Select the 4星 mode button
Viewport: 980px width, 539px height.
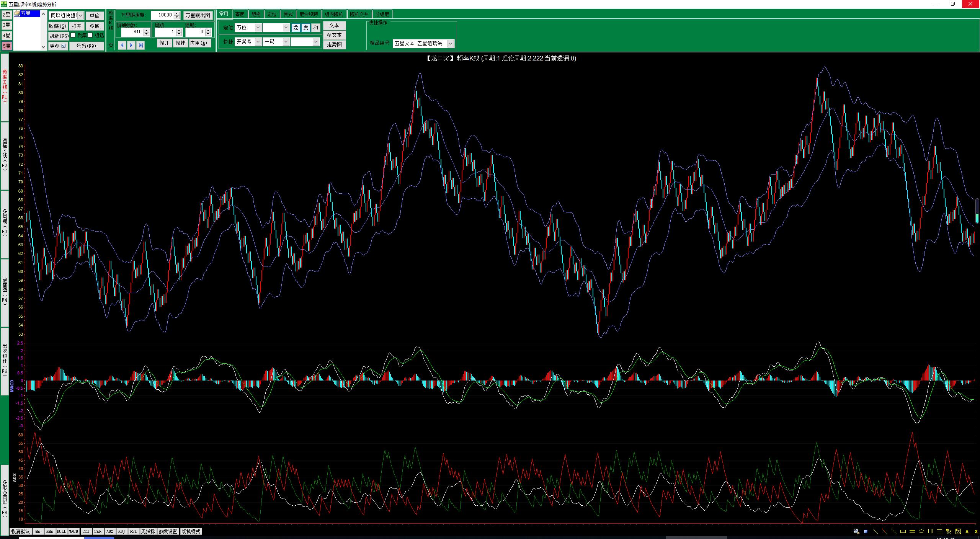(x=7, y=36)
